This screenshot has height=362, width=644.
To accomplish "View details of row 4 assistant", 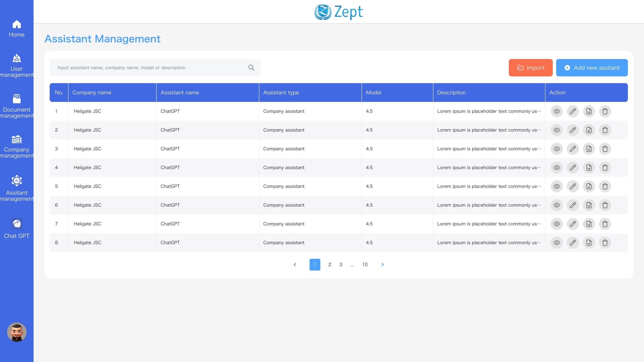I will click(557, 167).
